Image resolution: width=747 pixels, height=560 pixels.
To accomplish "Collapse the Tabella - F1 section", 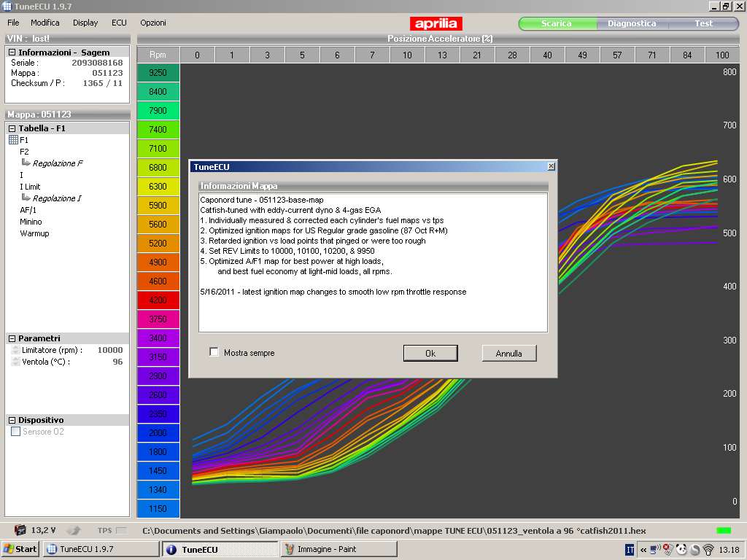I will pyautogui.click(x=12, y=128).
